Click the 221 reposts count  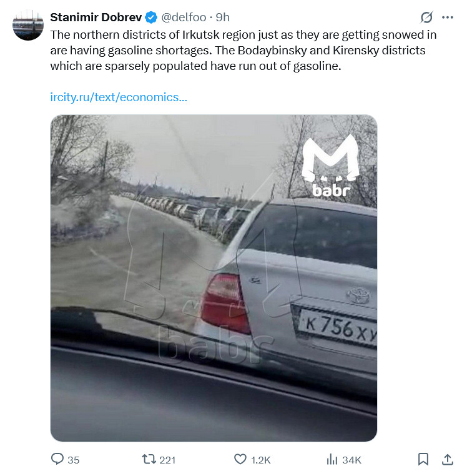click(167, 460)
